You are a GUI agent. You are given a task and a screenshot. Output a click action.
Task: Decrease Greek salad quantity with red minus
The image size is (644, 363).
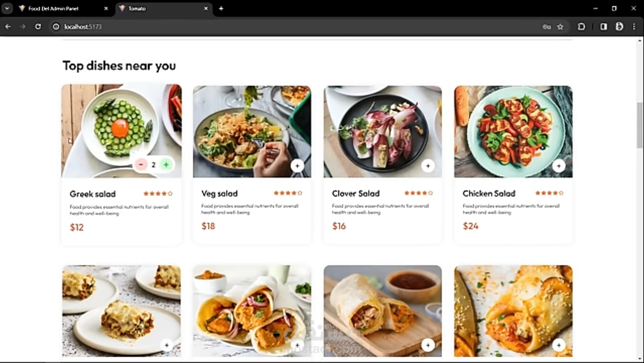(141, 165)
